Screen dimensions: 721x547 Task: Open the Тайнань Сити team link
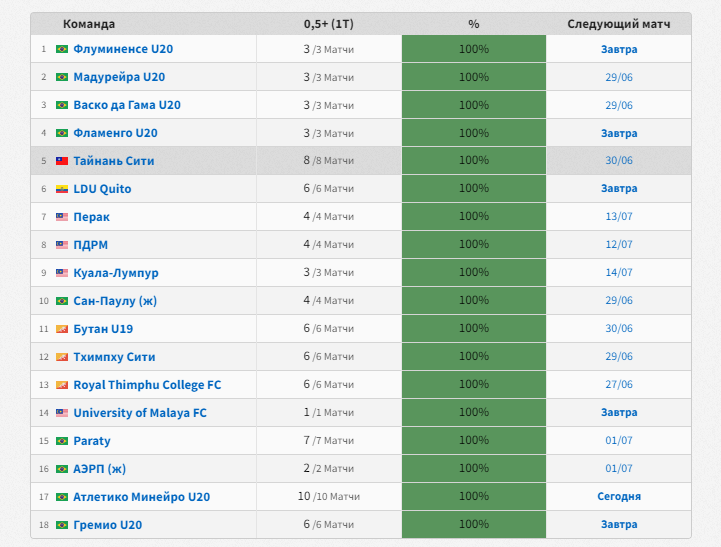[x=114, y=161]
